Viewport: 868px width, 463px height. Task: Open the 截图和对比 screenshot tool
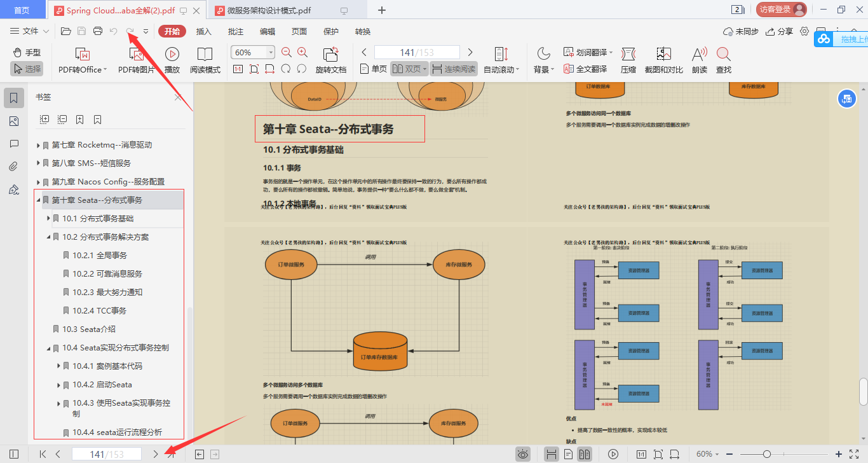tap(664, 60)
